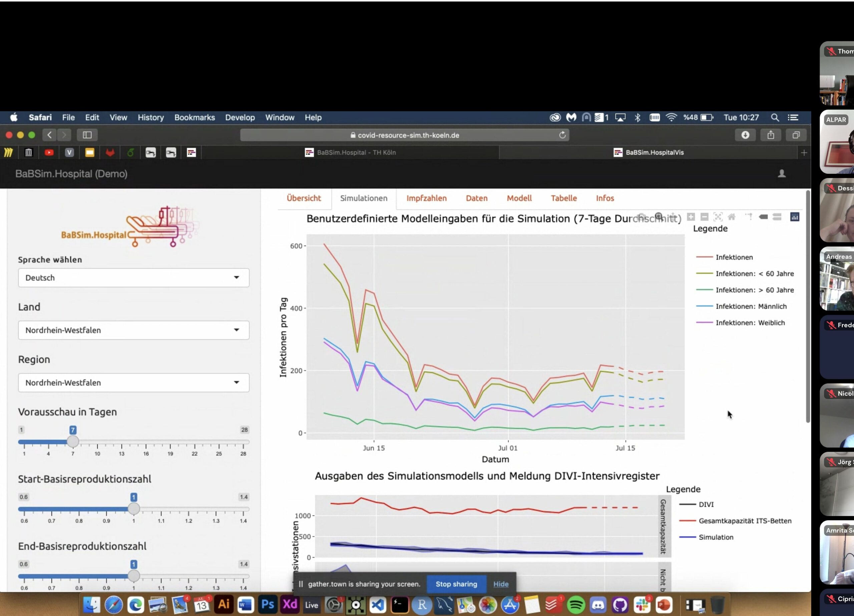Toggle Gesamtkapazität ITS-Betten legend entry
The width and height of the screenshot is (854, 616).
[x=735, y=521]
